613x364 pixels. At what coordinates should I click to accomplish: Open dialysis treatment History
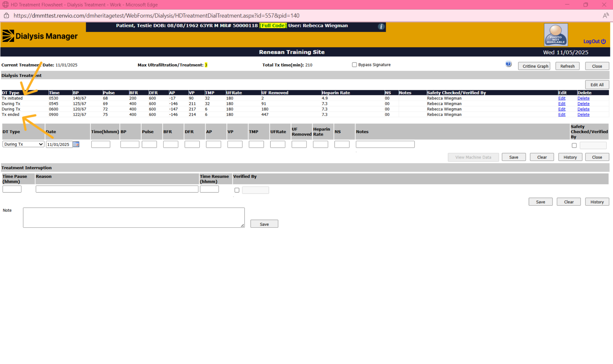(570, 157)
